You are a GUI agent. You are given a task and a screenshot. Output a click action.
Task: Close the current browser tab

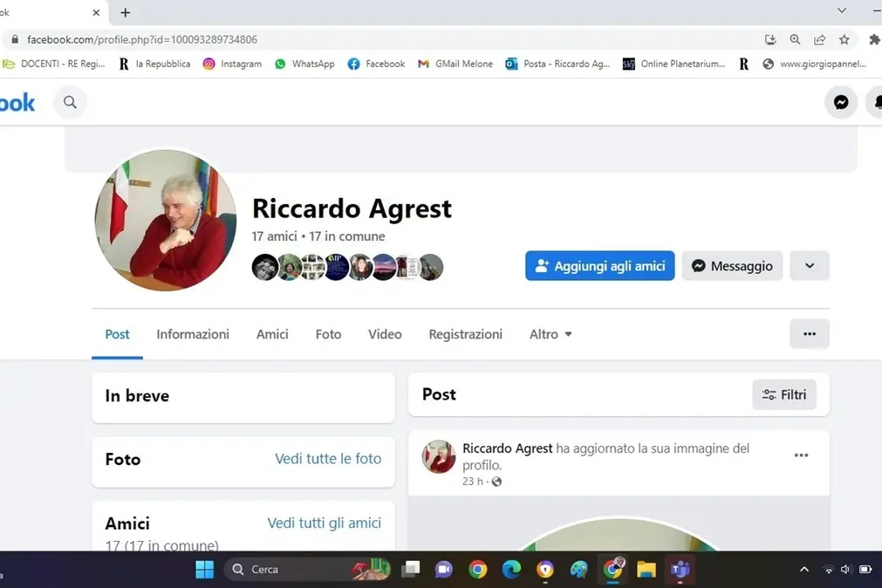96,12
